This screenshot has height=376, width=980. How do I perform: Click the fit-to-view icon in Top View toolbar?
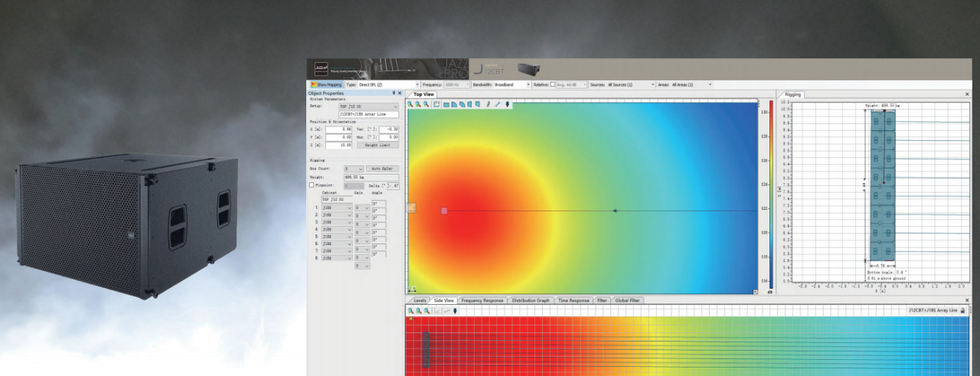[436, 104]
